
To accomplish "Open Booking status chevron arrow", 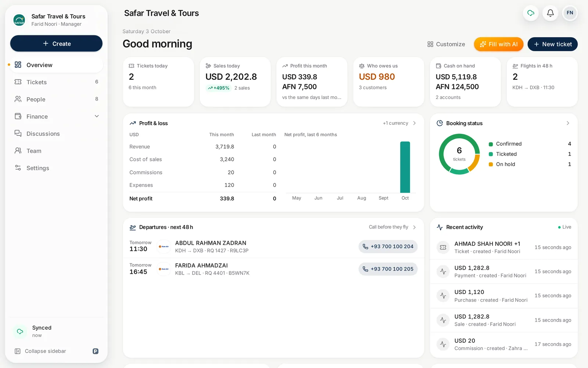I will coord(568,123).
